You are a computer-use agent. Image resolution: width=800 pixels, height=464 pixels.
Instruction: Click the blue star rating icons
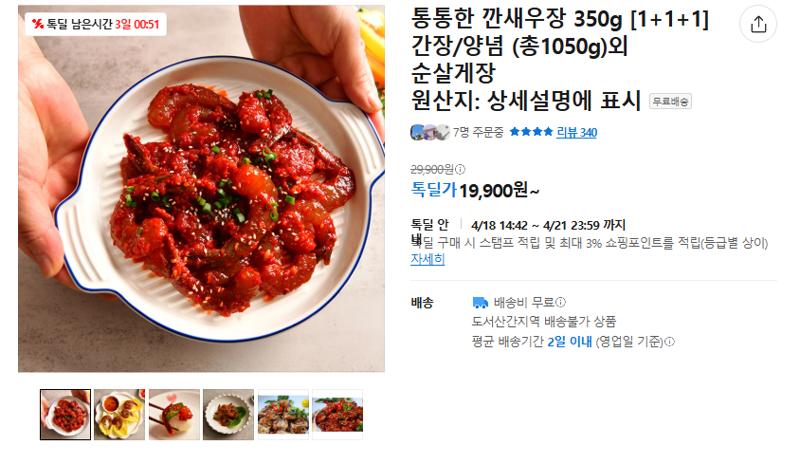tap(531, 132)
